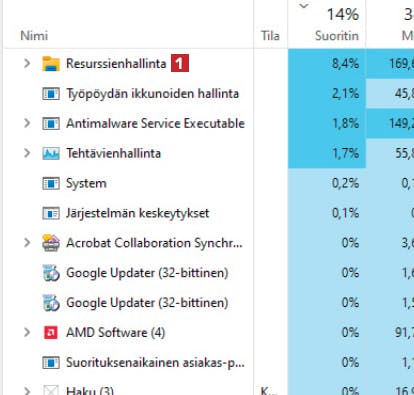This screenshot has width=414, height=395.
Task: Click the Järjestelmän keskeytykset process icon
Action: tap(51, 213)
